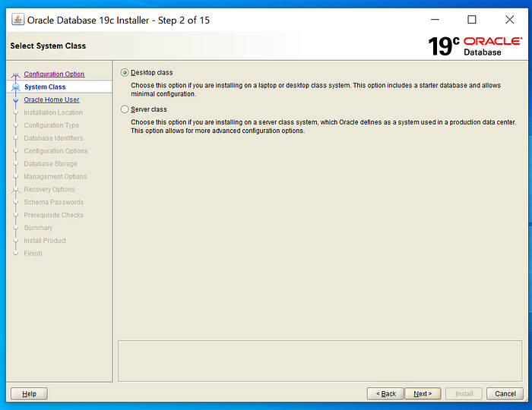Click the Desktop class description text
The image size is (532, 410).
[315, 90]
